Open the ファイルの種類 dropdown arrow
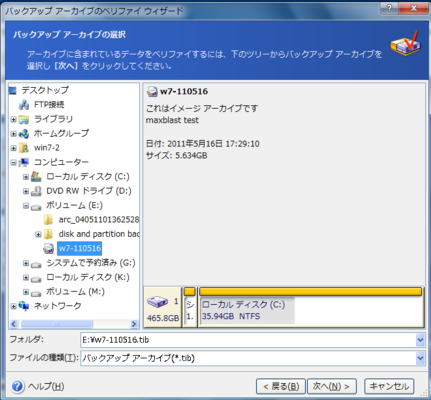This screenshot has height=400, width=431. 420,358
